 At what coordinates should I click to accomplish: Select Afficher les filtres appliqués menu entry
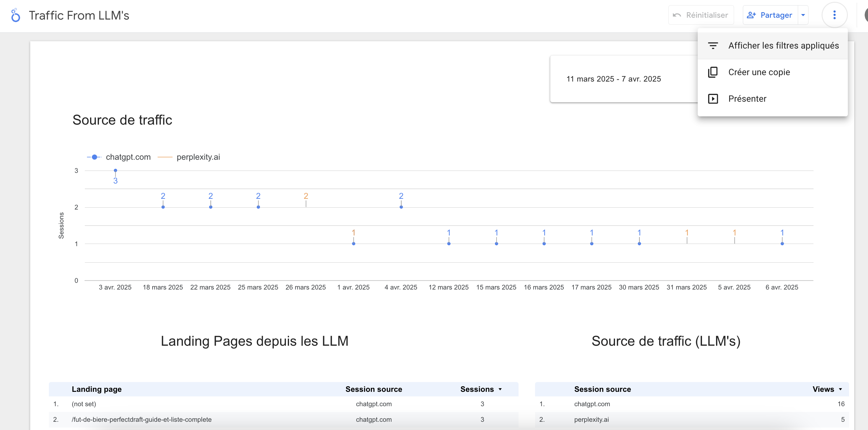point(772,46)
